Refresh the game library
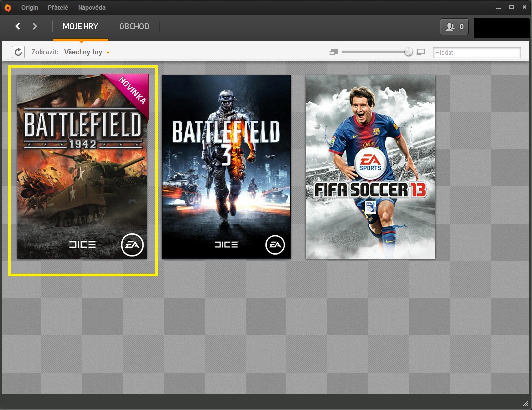This screenshot has width=532, height=410. pos(18,52)
